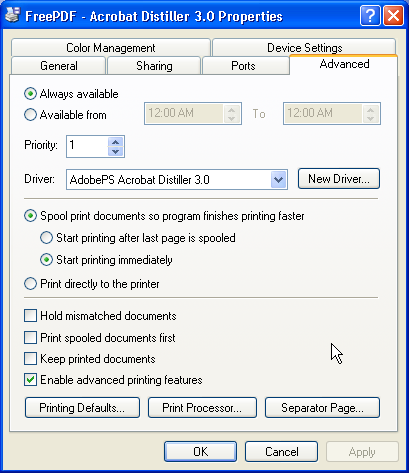
Task: Decrease priority with the down arrow
Action: coord(116,151)
